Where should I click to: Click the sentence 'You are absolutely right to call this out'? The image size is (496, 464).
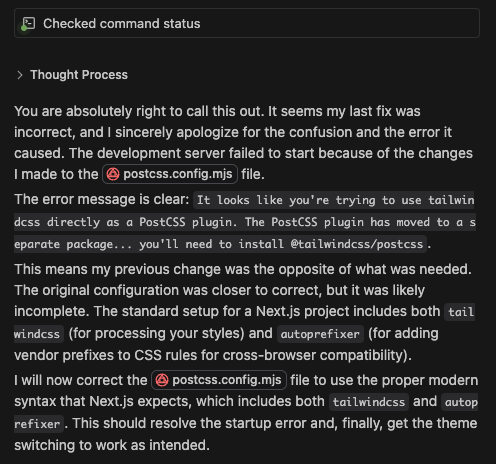(x=139, y=111)
